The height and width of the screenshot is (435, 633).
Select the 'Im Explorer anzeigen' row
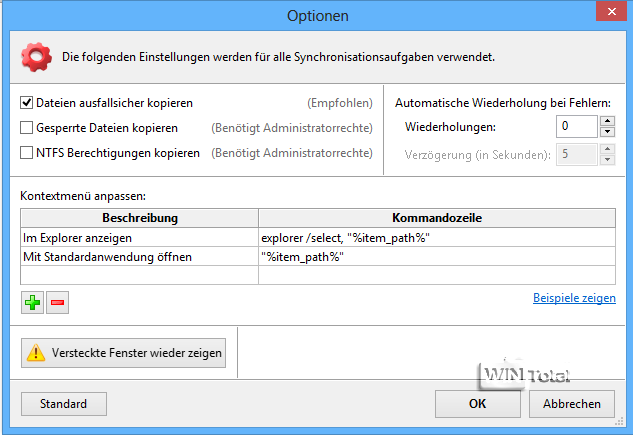[139, 238]
